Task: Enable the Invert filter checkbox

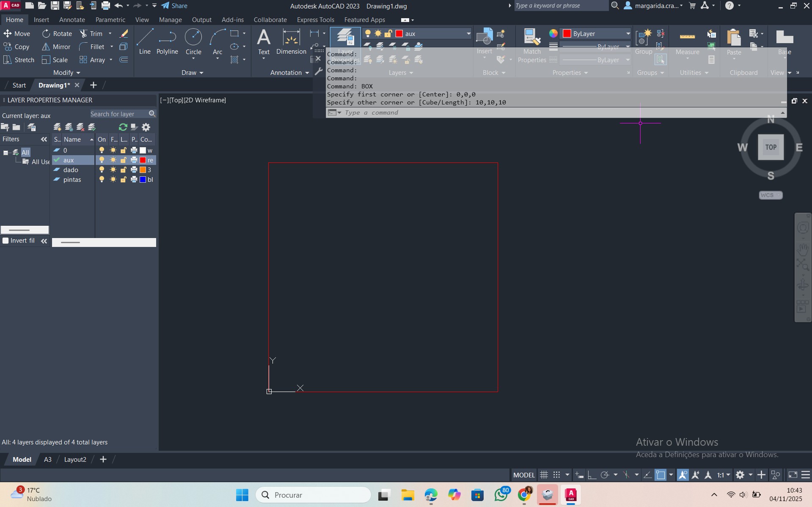Action: tap(6, 241)
